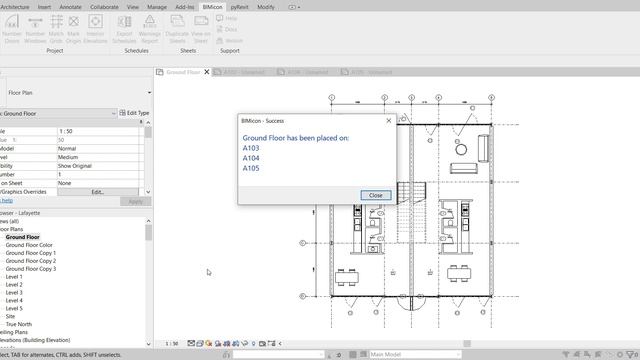Click Edit for Visibility/Graphics Overrides
Screen dimensions: 640x360
[98, 191]
